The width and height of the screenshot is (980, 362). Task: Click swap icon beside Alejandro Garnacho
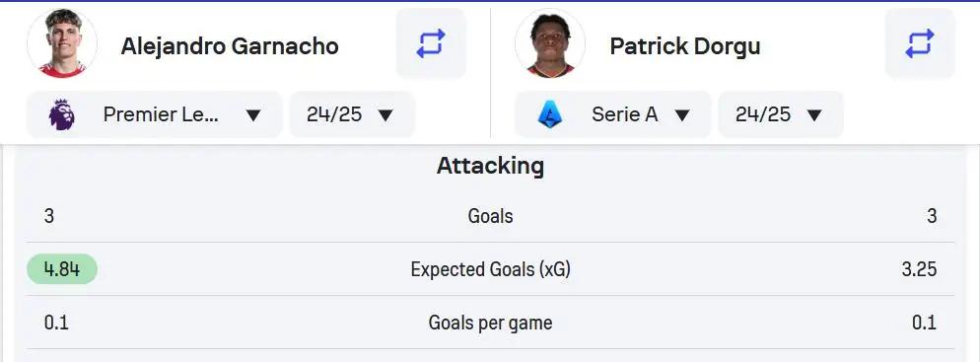coord(431,43)
